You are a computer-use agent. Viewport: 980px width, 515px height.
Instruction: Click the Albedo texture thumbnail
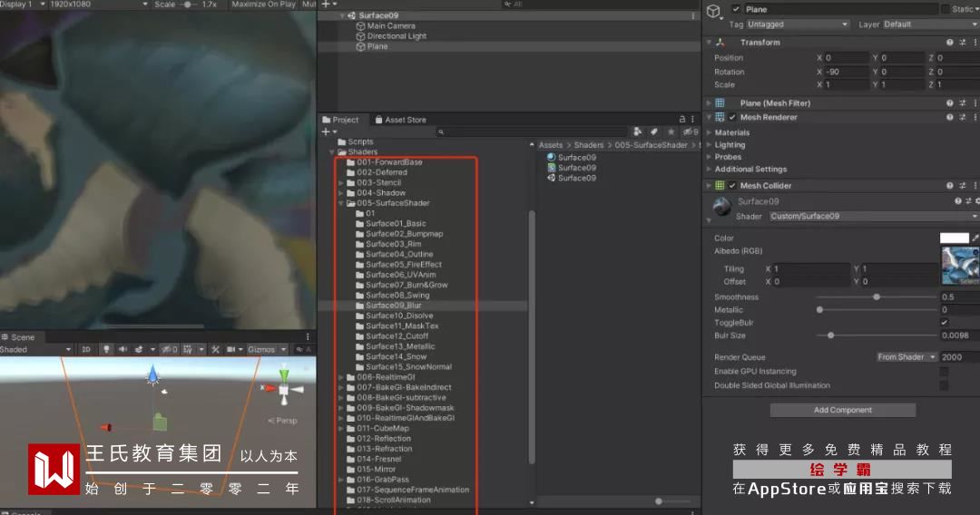pos(960,266)
